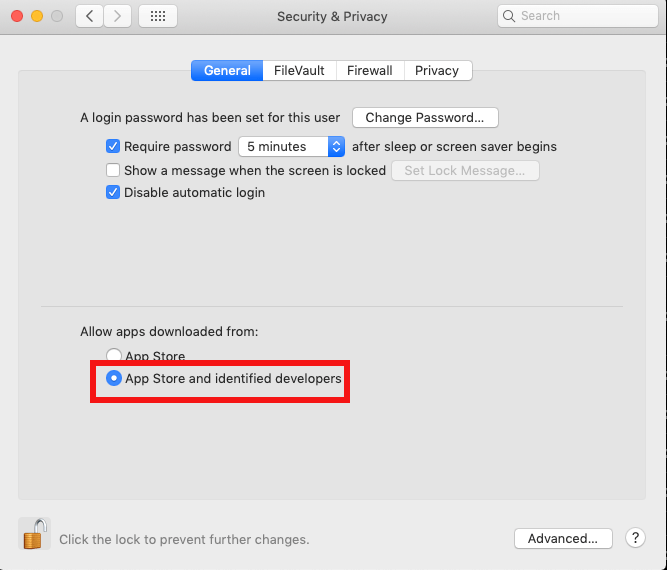Viewport: 667px width, 570px height.
Task: Open the Advanced settings button
Action: [x=563, y=538]
